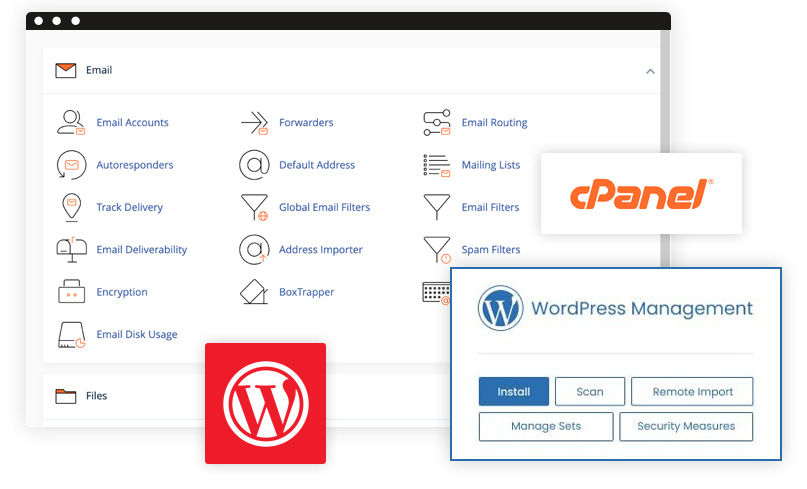Click the Scan button
807x489 pixels.
(x=590, y=392)
